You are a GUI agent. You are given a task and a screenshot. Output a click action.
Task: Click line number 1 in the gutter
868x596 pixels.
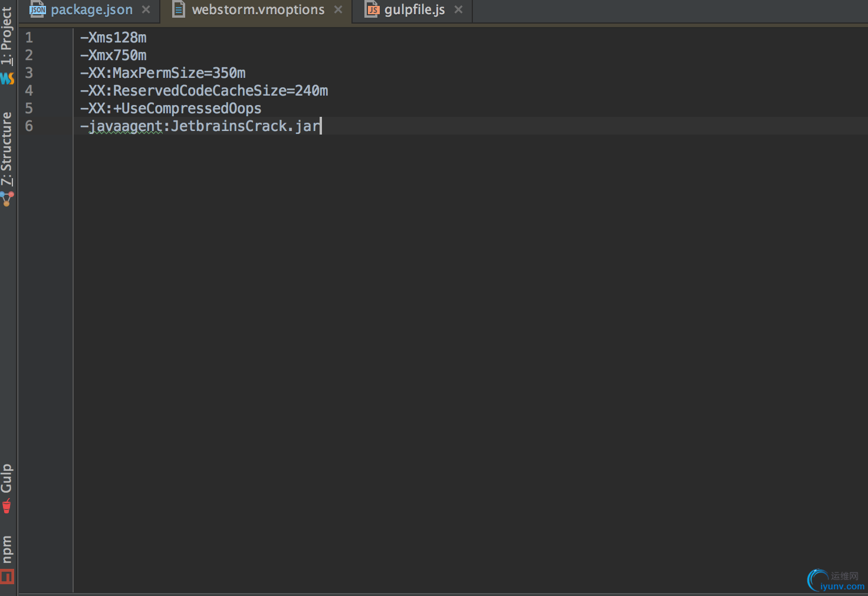29,38
